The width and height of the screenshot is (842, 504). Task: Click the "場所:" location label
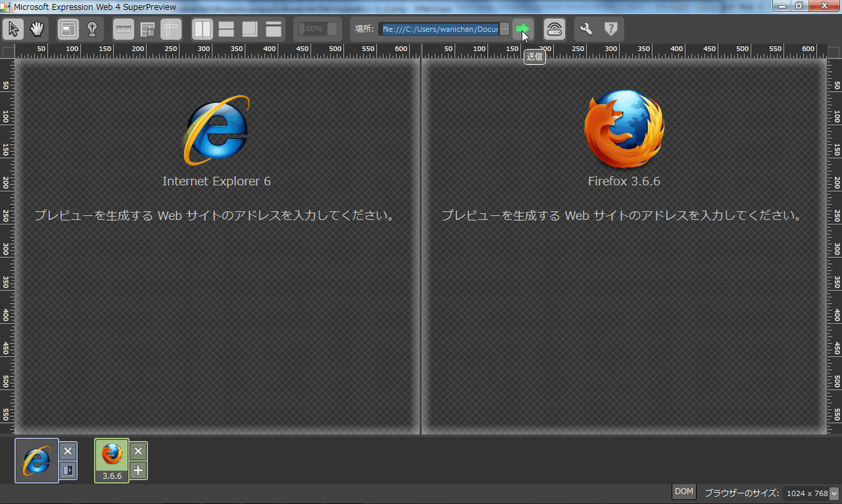click(364, 29)
